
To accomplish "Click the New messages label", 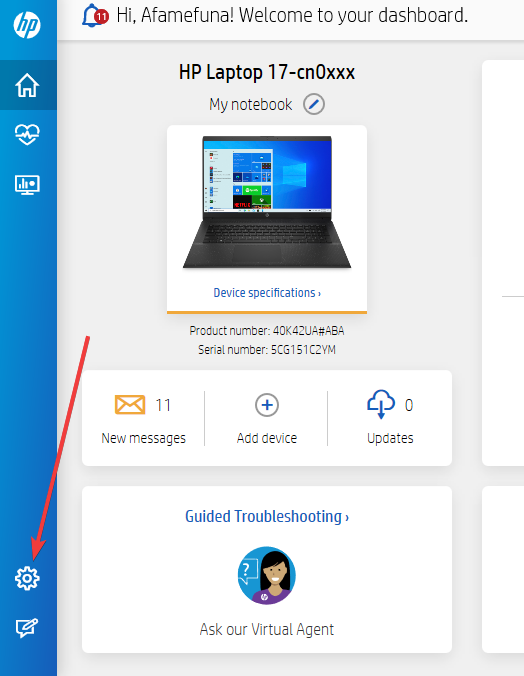I will 144,438.
